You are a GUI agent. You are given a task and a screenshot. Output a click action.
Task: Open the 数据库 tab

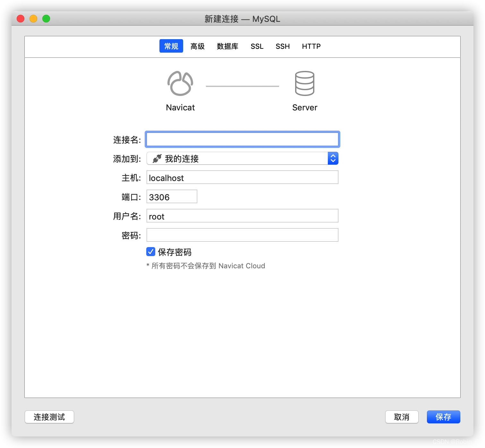[227, 46]
